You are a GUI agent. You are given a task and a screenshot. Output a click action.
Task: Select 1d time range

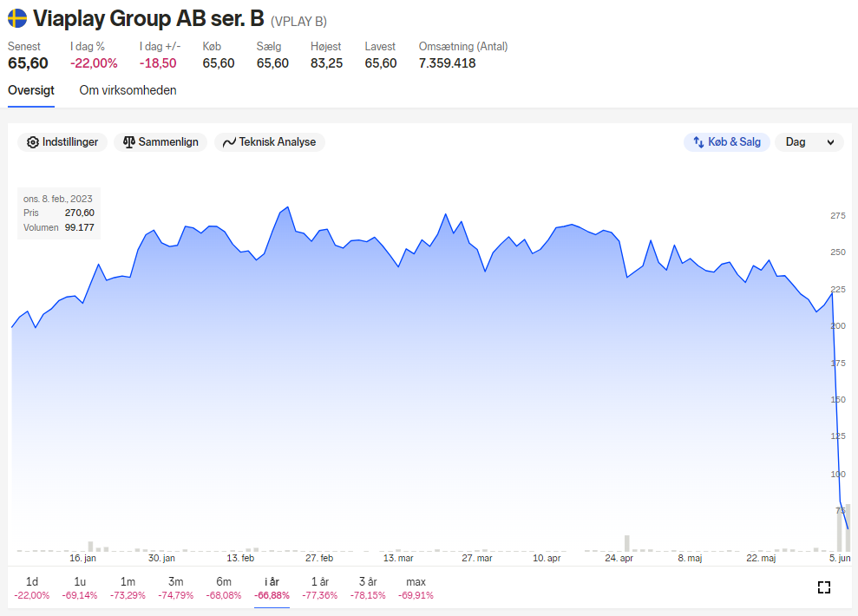click(32, 588)
